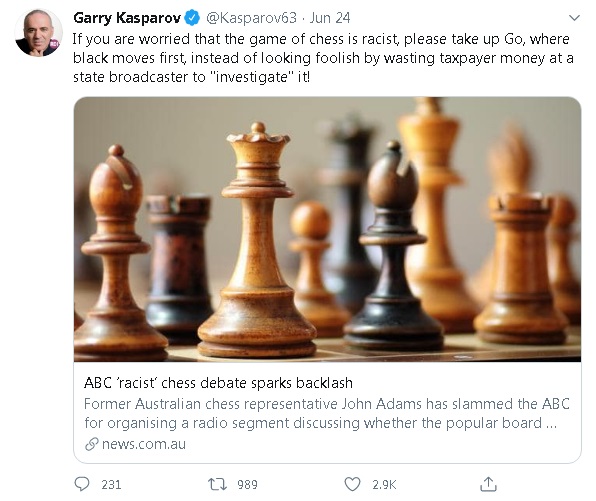Click the 231 replies count
Viewport: 596px width, 501px height.
click(111, 485)
